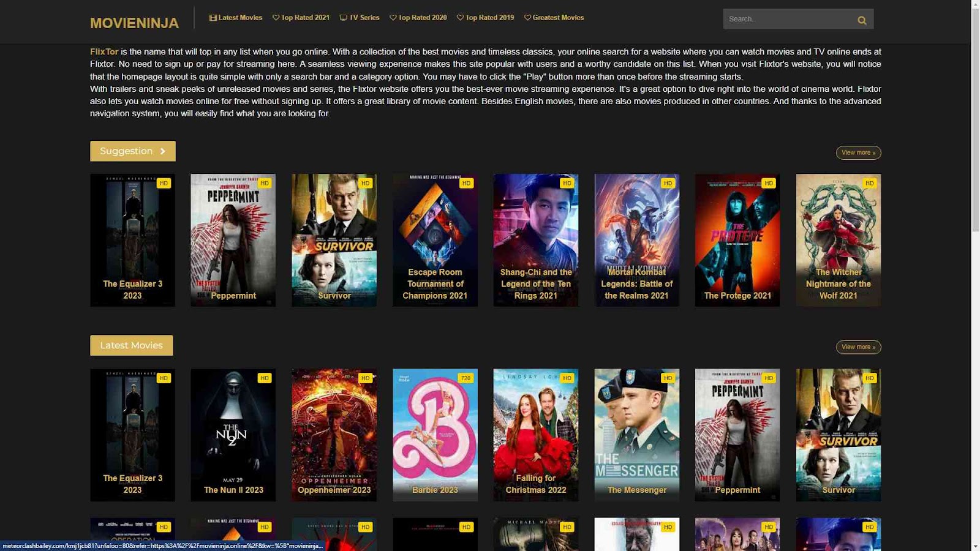Click the page vertical scrollbar down arrow
This screenshot has height=551, width=980.
(x=975, y=546)
